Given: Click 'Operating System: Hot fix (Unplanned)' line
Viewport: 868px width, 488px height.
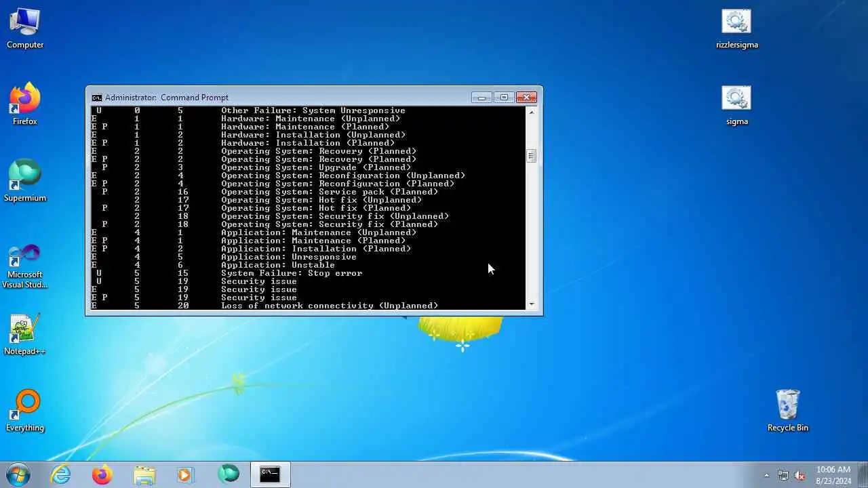Looking at the screenshot, I should [321, 200].
